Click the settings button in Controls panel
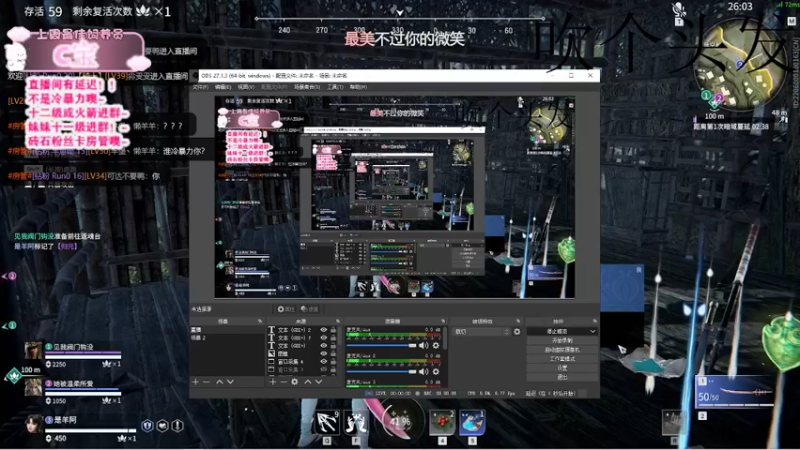This screenshot has width=800, height=450. pyautogui.click(x=562, y=368)
